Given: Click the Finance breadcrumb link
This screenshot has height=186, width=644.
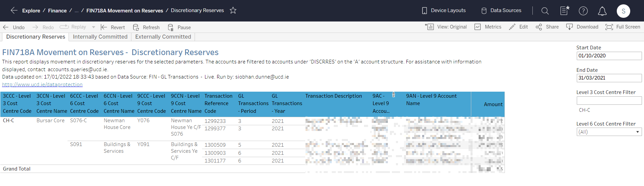Looking at the screenshot, I should click(57, 11).
